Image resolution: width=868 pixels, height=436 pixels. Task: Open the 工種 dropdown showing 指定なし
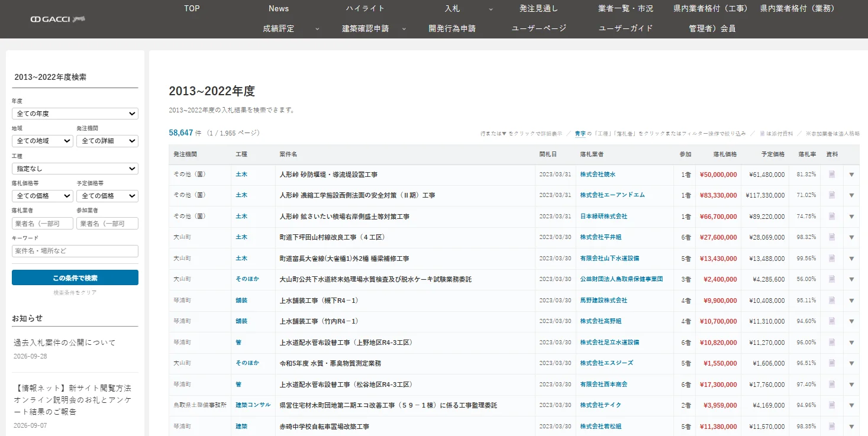(75, 169)
